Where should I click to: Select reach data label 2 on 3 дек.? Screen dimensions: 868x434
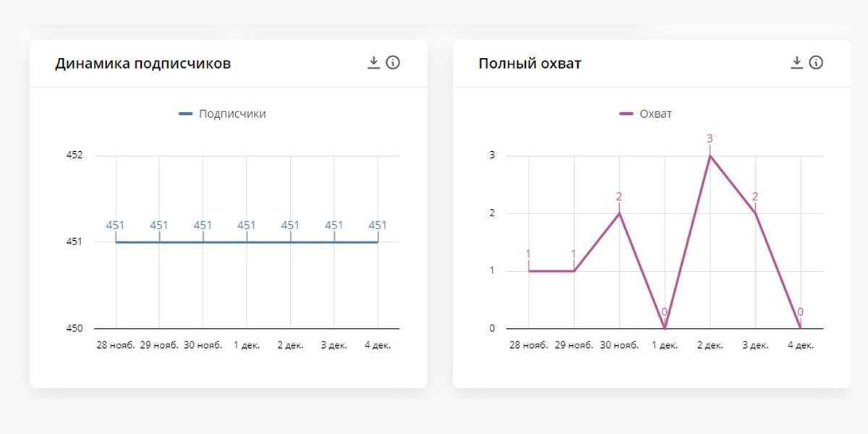click(x=755, y=197)
